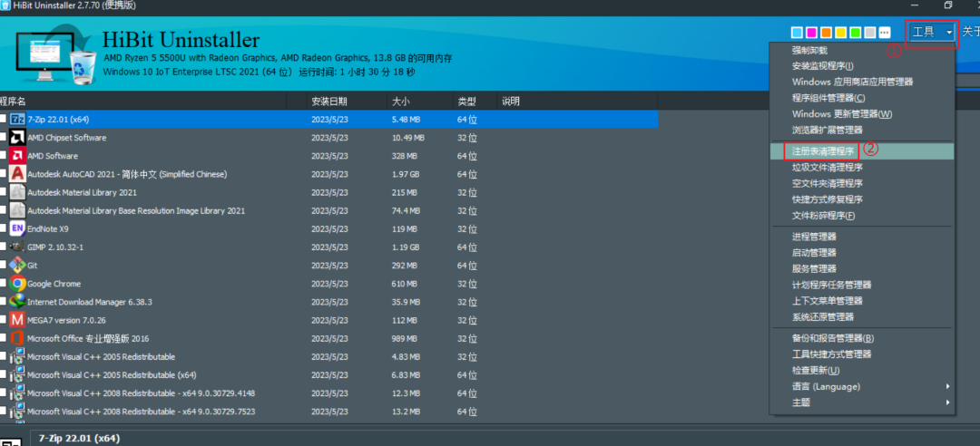Click the 7-Zip 22.01 (x64) details label

(79, 438)
